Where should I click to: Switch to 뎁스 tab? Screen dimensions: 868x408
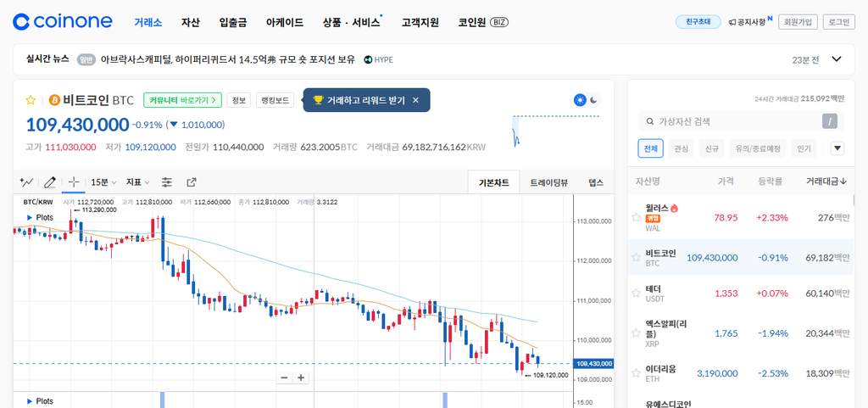(596, 182)
